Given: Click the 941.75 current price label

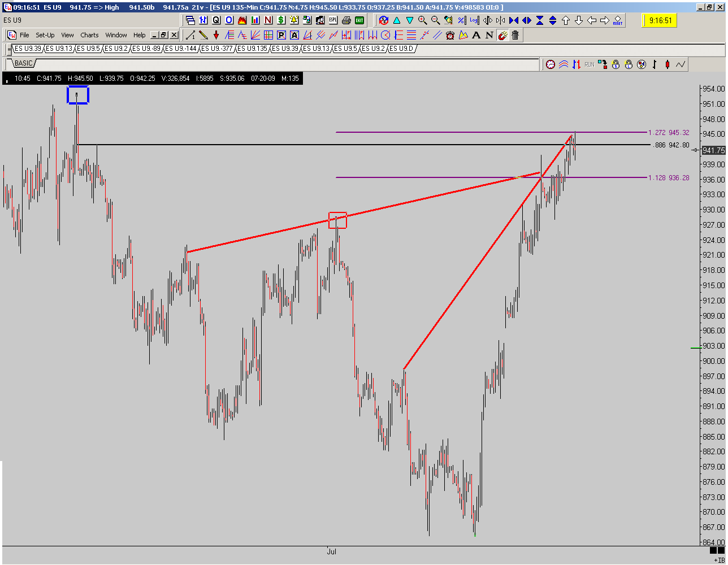Looking at the screenshot, I should [713, 150].
